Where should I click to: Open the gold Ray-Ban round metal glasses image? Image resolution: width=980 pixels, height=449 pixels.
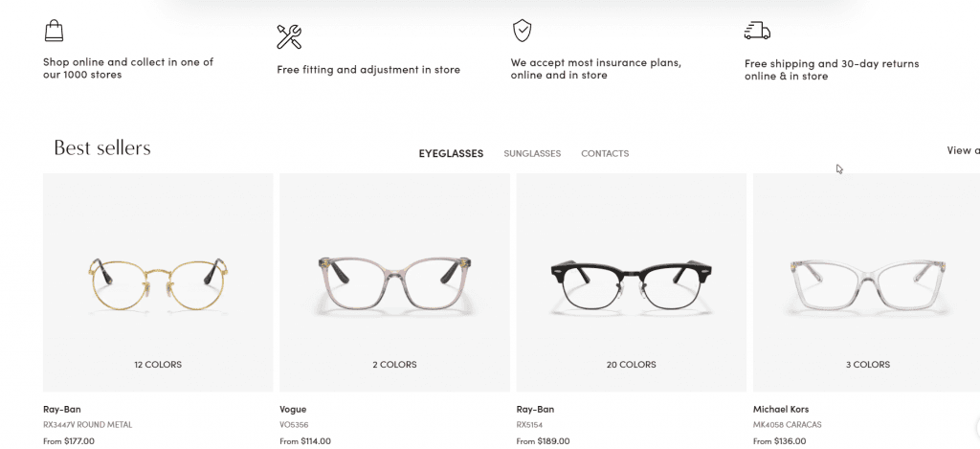tap(158, 284)
